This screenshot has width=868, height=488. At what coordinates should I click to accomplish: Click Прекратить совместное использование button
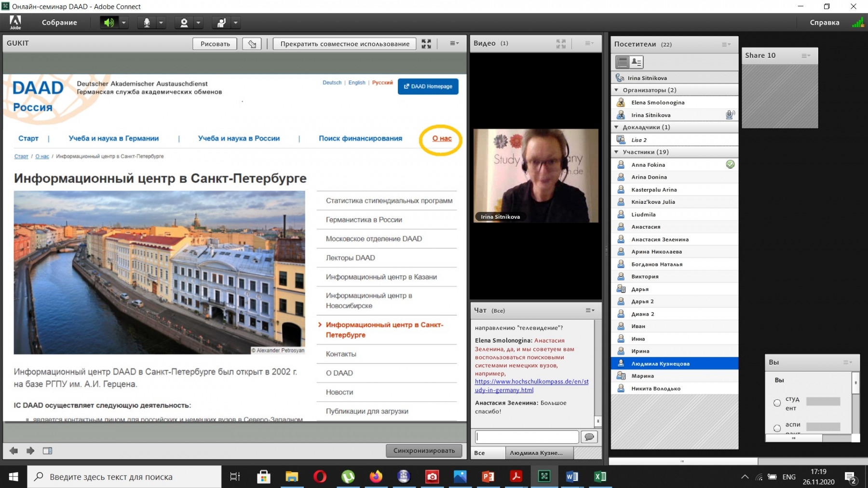tap(345, 44)
